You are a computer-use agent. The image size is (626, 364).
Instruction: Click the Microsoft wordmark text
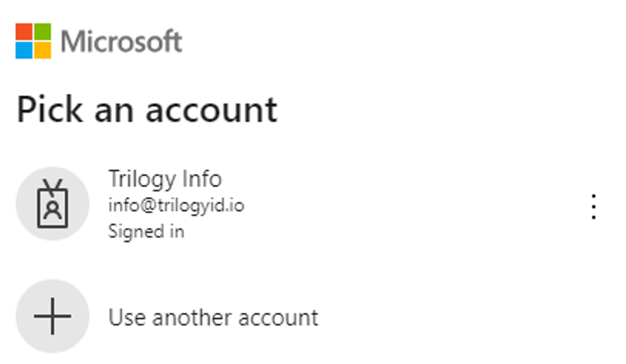click(x=121, y=41)
